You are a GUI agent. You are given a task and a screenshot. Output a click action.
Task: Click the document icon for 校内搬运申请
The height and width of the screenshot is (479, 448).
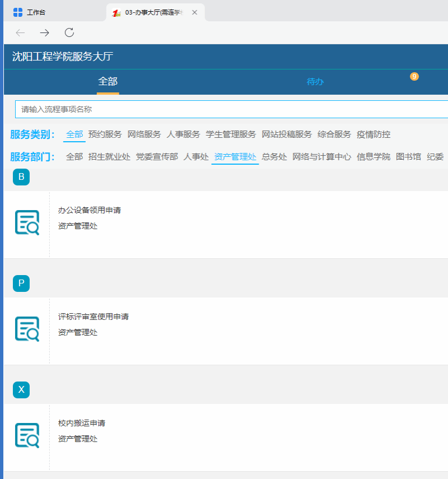[27, 436]
